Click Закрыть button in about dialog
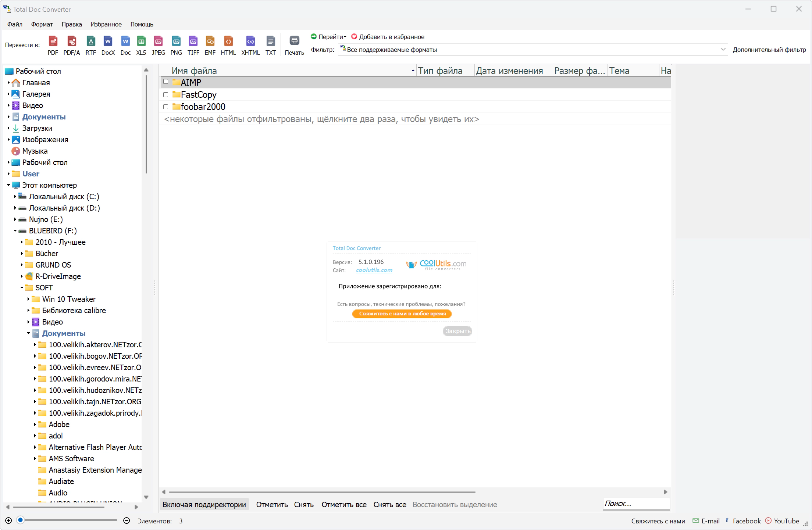Image resolution: width=812 pixels, height=530 pixels. click(x=457, y=331)
